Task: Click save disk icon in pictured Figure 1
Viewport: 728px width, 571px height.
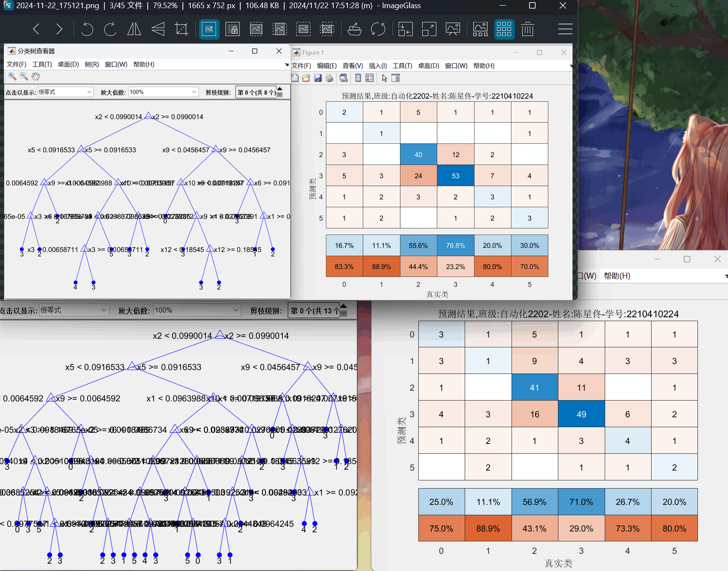Action: [x=318, y=78]
